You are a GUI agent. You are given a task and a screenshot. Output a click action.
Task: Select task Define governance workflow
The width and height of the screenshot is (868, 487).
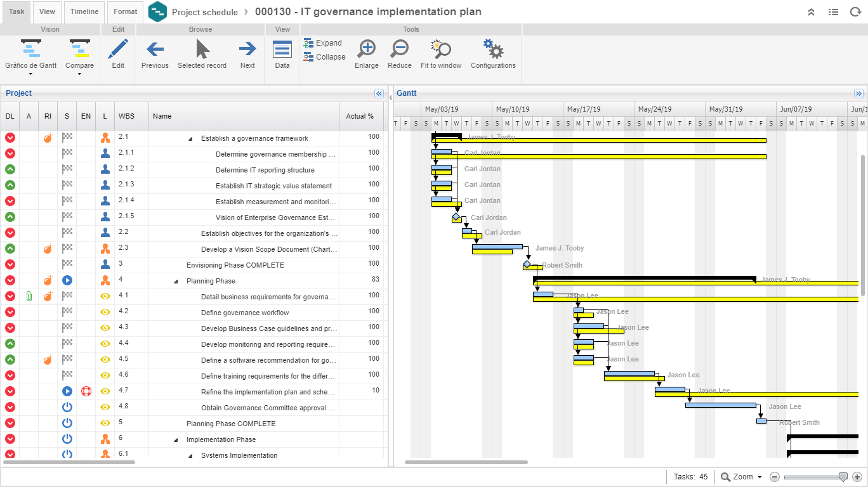tap(245, 313)
